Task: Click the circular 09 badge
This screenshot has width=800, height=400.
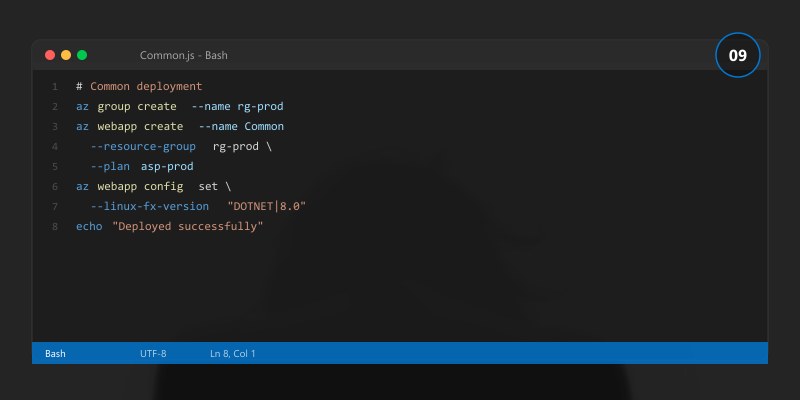Action: coord(738,56)
